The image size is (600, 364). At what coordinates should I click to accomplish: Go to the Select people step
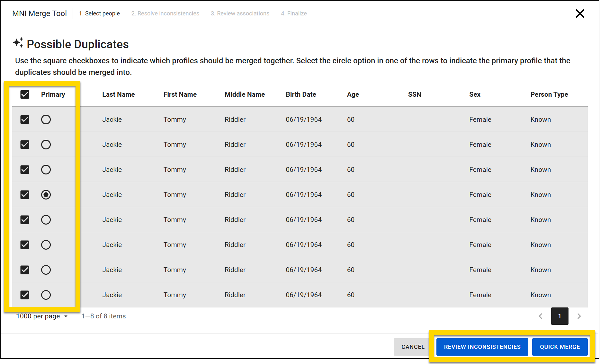pyautogui.click(x=99, y=13)
